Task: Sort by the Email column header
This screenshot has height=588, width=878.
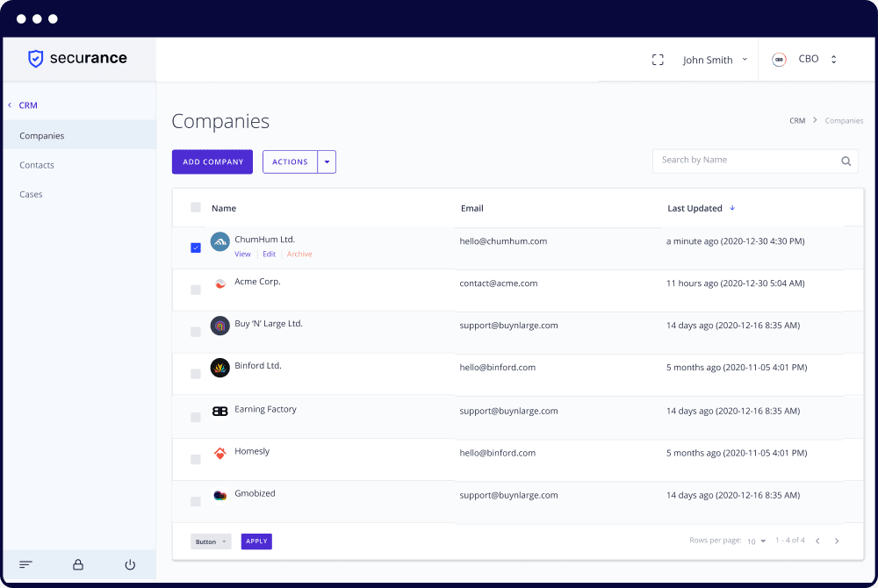Action: 472,208
